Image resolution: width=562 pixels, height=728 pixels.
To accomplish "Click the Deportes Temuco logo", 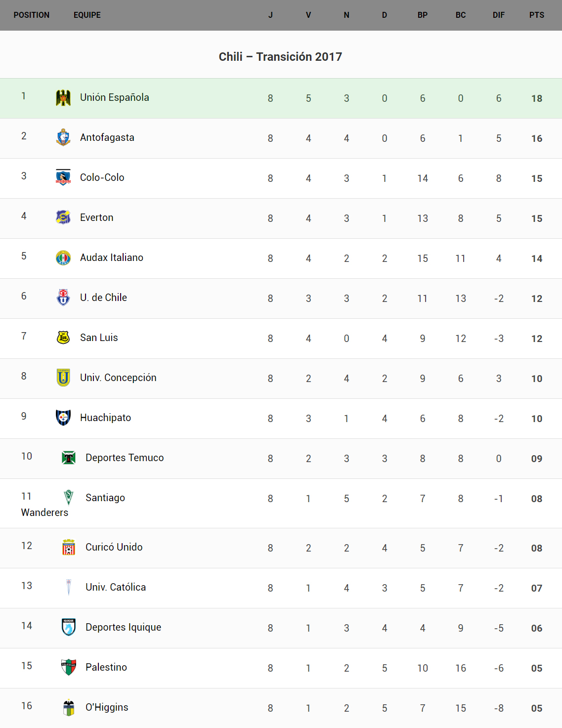I will [x=69, y=458].
